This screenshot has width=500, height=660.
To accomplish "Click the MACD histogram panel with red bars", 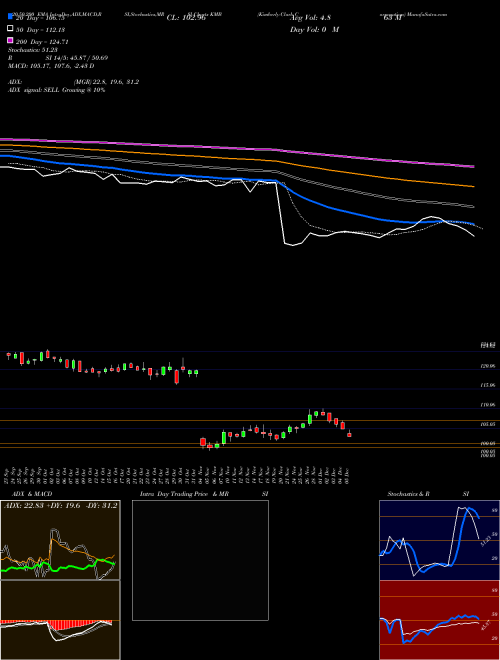I will [60, 620].
